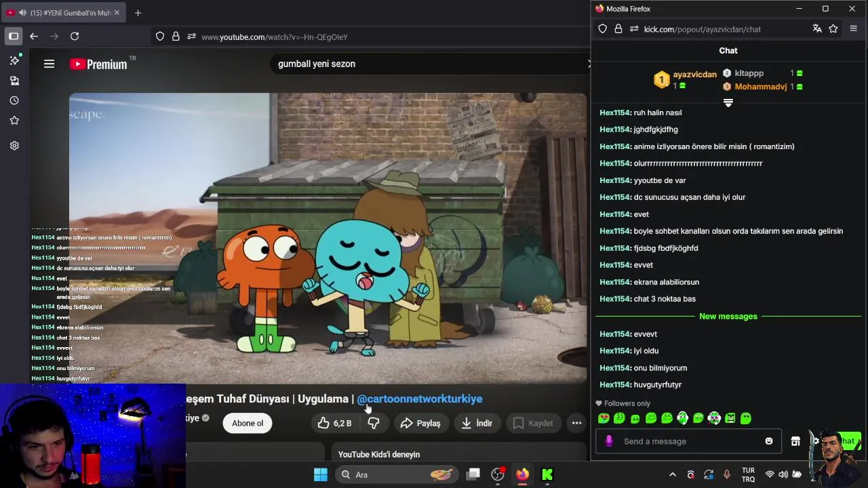Click shield icon in kick.com address bar
The image size is (868, 488).
point(603,29)
